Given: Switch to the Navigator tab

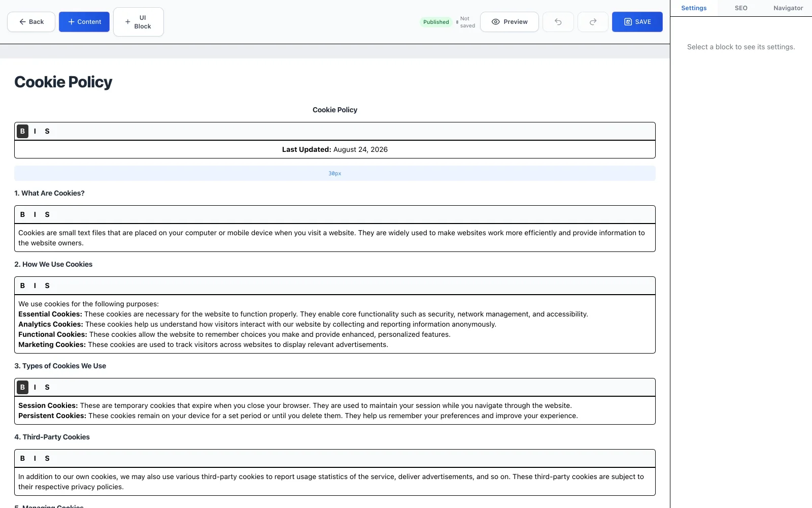Looking at the screenshot, I should (788, 8).
